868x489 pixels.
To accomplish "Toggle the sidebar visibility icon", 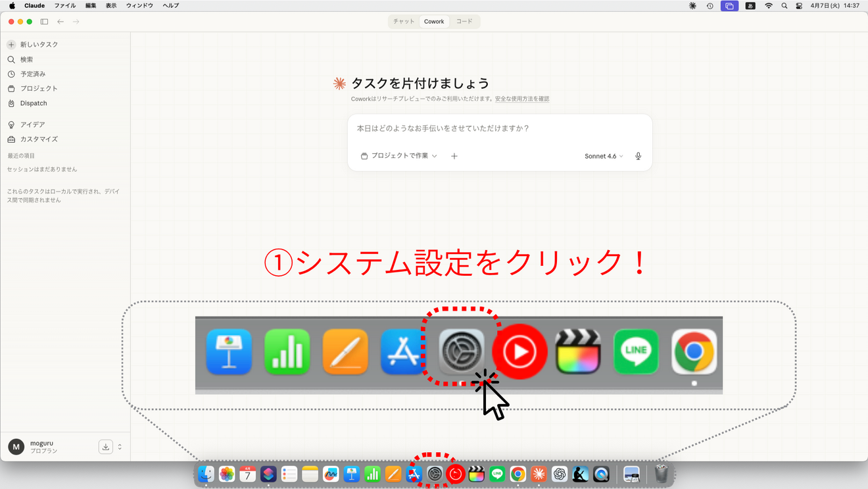I will [x=44, y=22].
